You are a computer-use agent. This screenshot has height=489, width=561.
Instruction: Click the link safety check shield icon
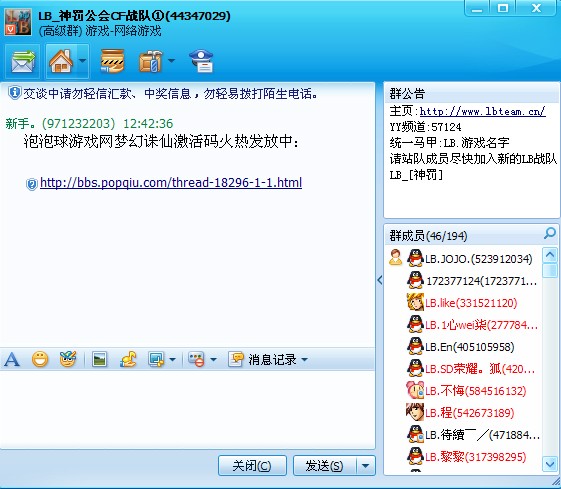coord(32,184)
